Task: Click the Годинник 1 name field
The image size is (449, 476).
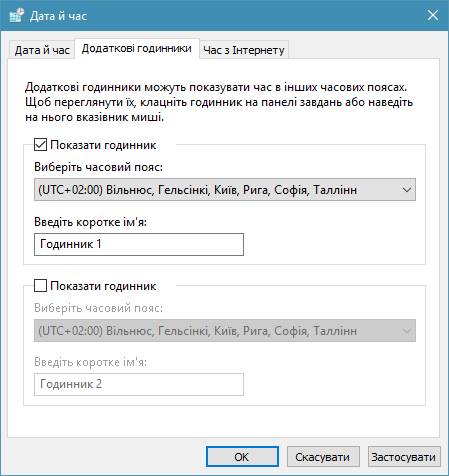Action: (x=139, y=244)
